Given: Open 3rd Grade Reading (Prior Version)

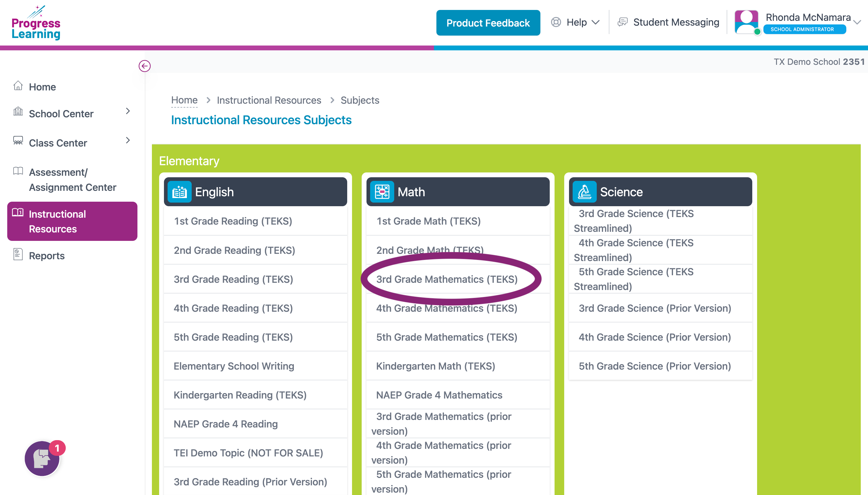Looking at the screenshot, I should coord(255,482).
